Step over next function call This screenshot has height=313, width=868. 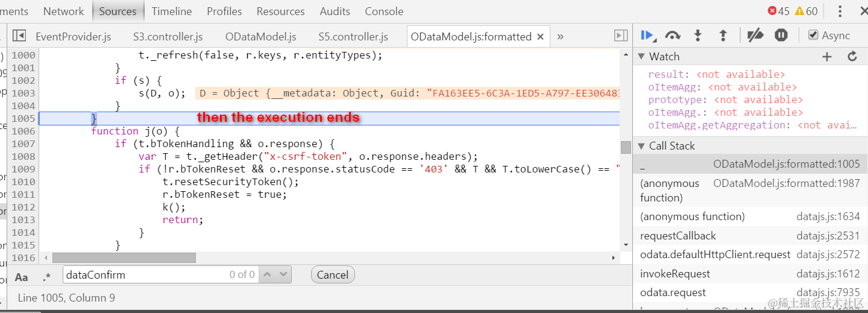point(673,36)
